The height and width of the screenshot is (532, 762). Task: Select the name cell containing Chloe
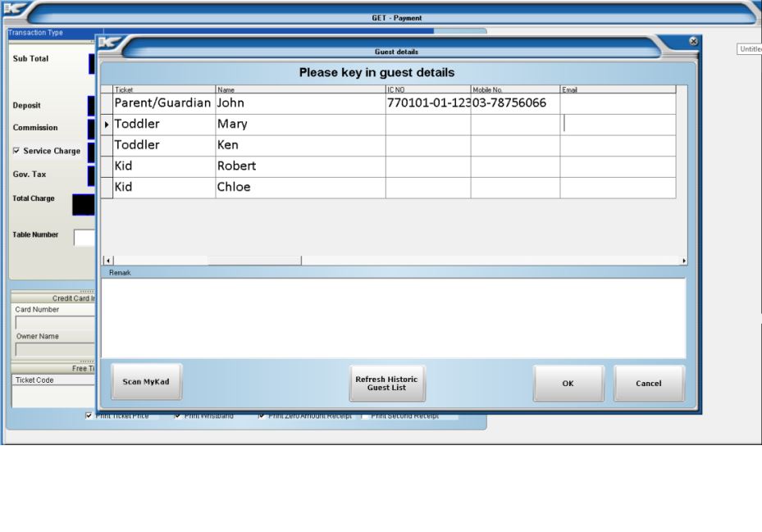click(300, 188)
